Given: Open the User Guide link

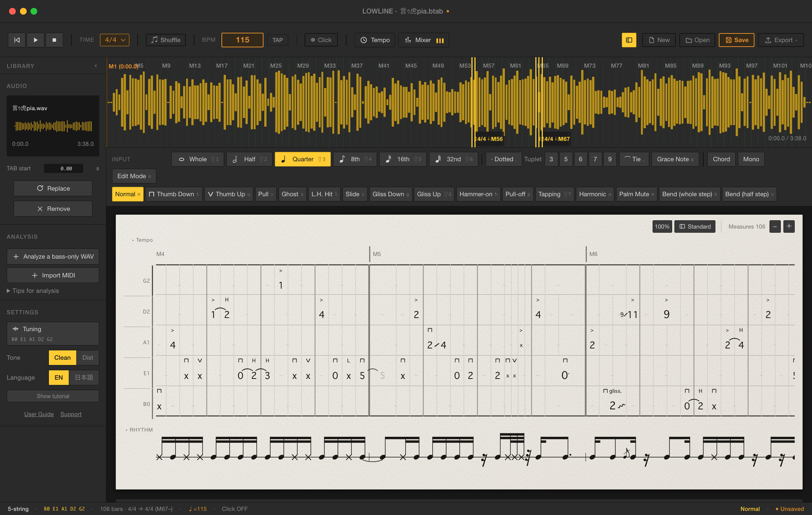Looking at the screenshot, I should pyautogui.click(x=39, y=414).
